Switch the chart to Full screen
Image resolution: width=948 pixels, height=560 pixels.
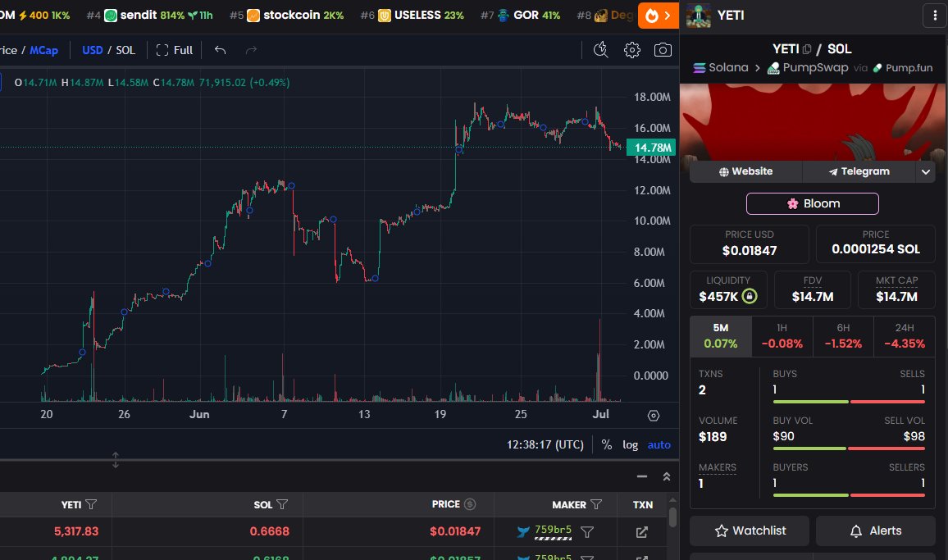tap(174, 50)
